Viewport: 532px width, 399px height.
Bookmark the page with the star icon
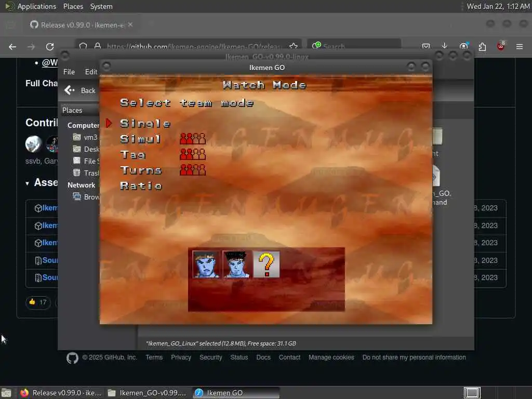[x=294, y=46]
